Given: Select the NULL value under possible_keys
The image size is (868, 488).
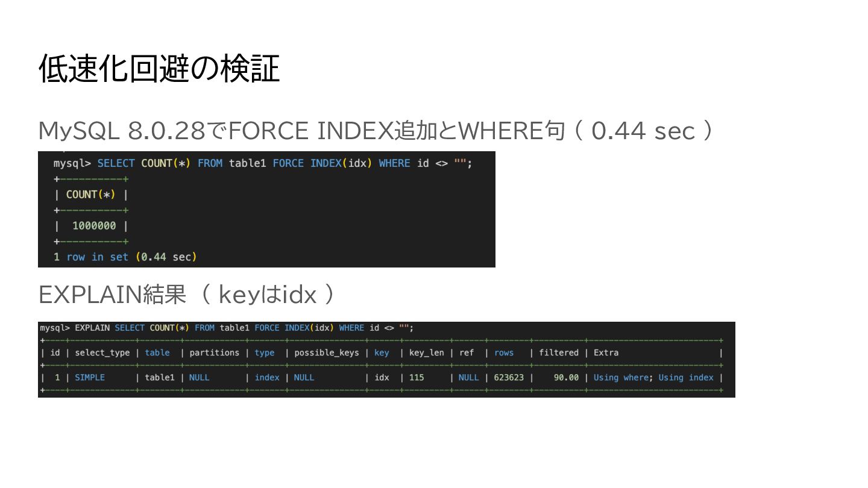Looking at the screenshot, I should (x=304, y=378).
